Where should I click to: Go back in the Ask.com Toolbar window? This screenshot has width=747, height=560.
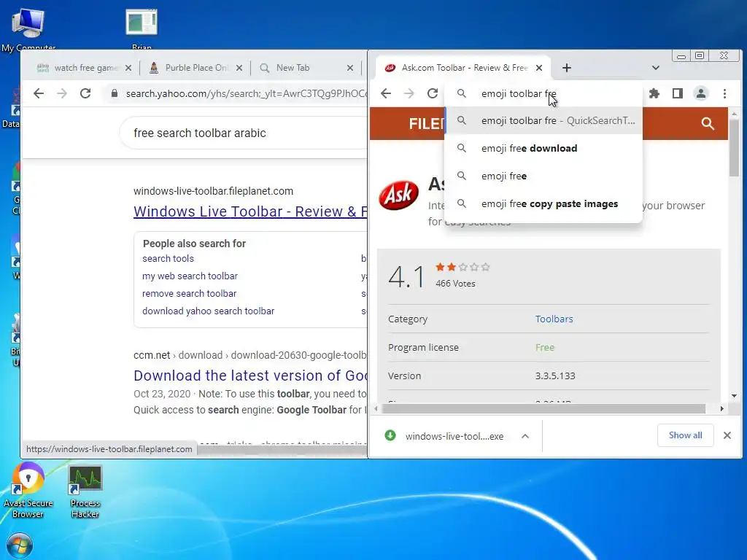386,93
